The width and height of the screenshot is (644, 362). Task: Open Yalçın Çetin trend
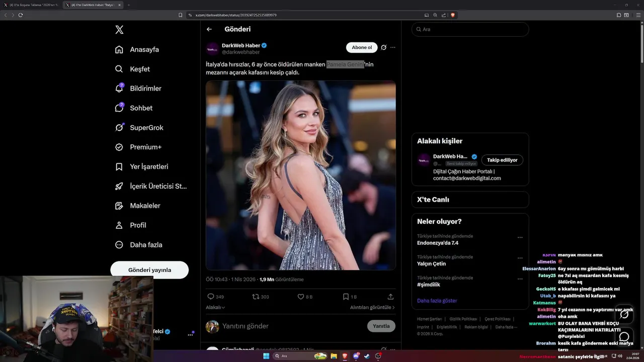pyautogui.click(x=431, y=263)
